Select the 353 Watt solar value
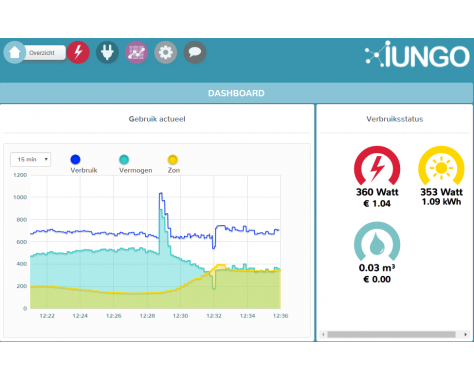This screenshot has height=380, width=474. click(x=441, y=192)
